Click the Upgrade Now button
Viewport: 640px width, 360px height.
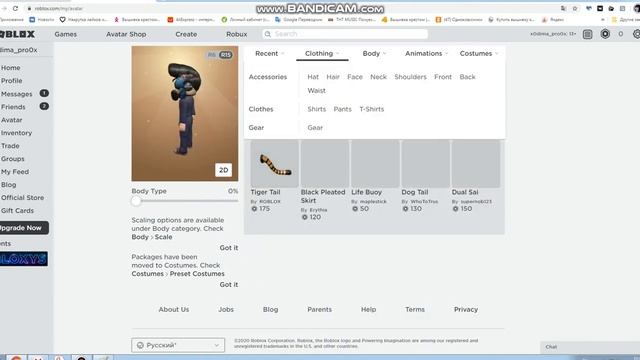24,228
